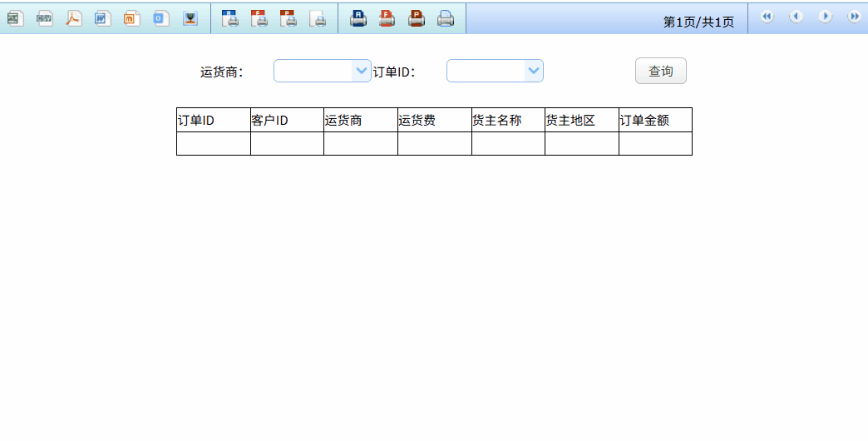Click the 货主名称 column header
The height and width of the screenshot is (441, 868).
point(508,120)
